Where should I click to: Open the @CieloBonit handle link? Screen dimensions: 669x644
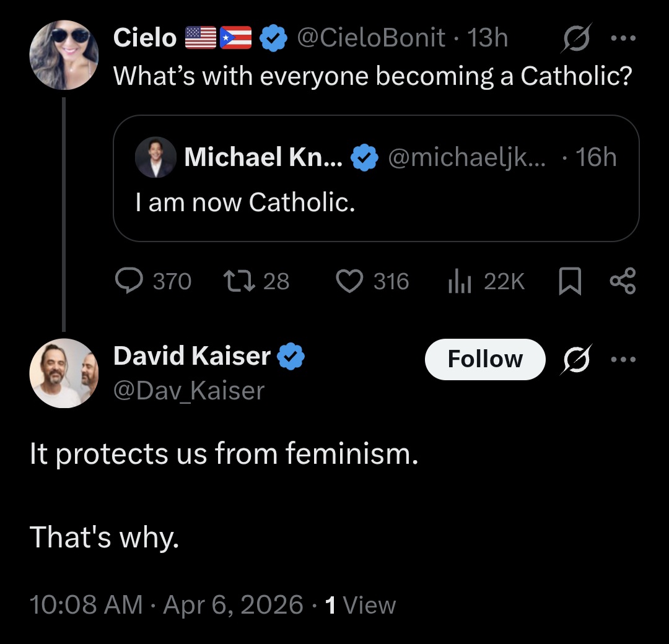371,38
